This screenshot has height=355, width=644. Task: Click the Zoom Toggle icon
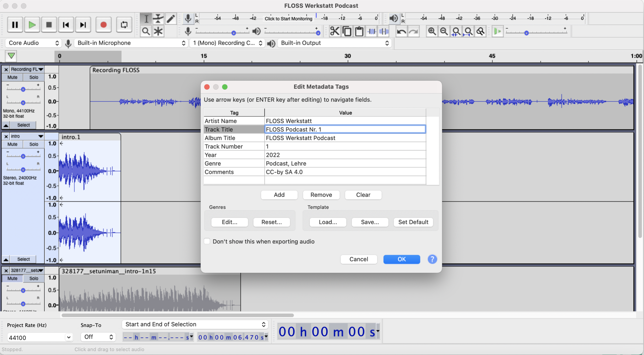[x=481, y=32]
